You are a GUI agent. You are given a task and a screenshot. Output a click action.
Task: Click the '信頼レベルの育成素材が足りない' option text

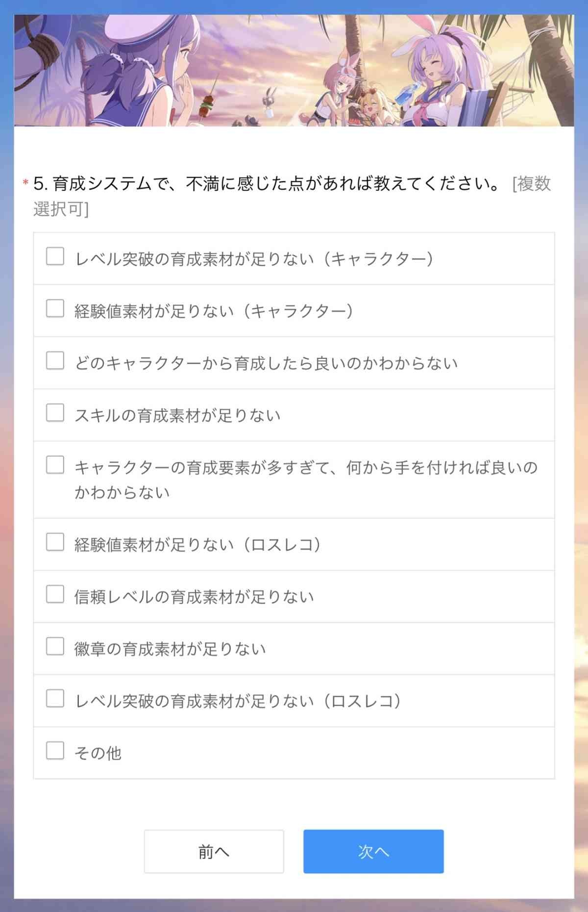(194, 597)
